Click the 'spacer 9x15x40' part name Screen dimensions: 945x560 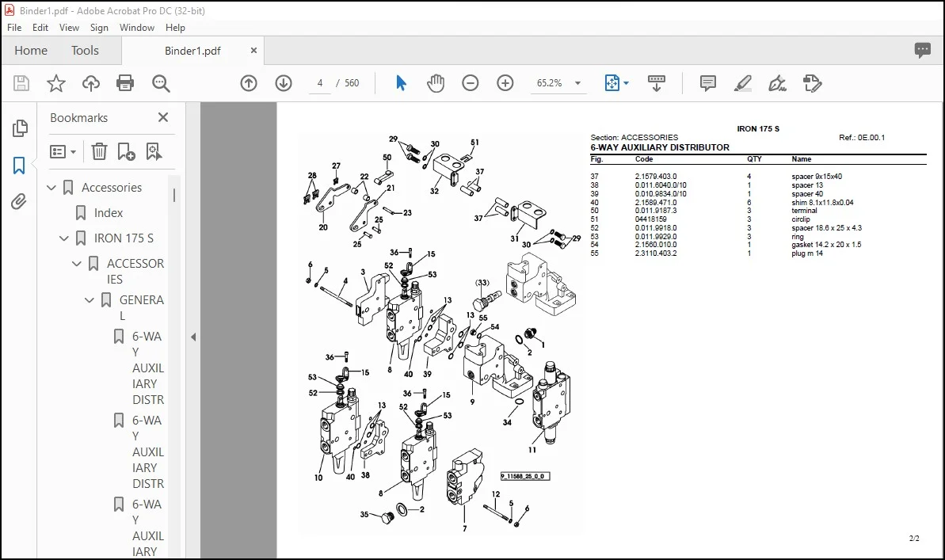tap(817, 177)
